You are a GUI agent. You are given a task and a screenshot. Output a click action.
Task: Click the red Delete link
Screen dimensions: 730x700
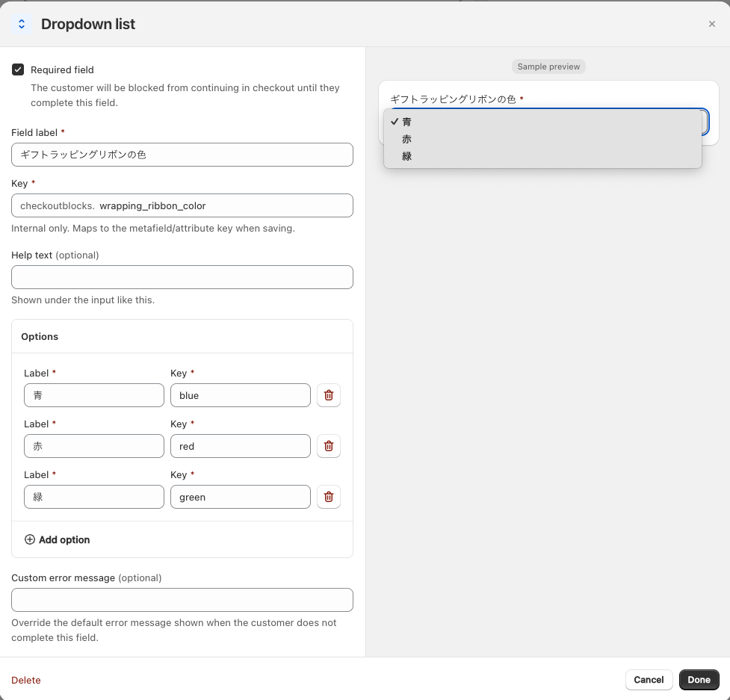tap(26, 680)
